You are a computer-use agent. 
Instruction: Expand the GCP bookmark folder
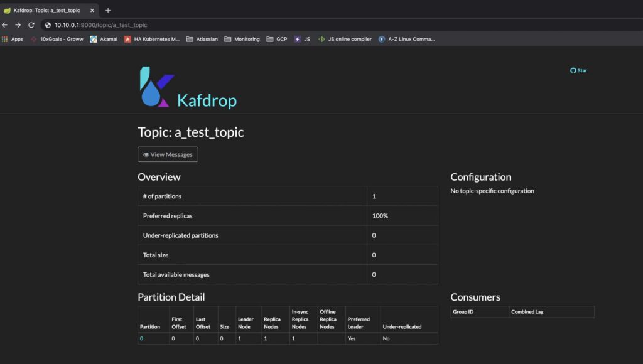pos(277,39)
